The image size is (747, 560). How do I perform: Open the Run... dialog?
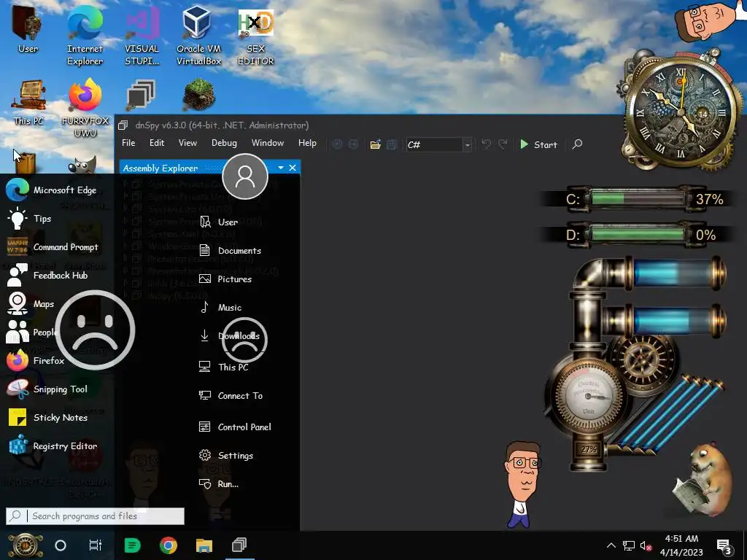tap(219, 484)
